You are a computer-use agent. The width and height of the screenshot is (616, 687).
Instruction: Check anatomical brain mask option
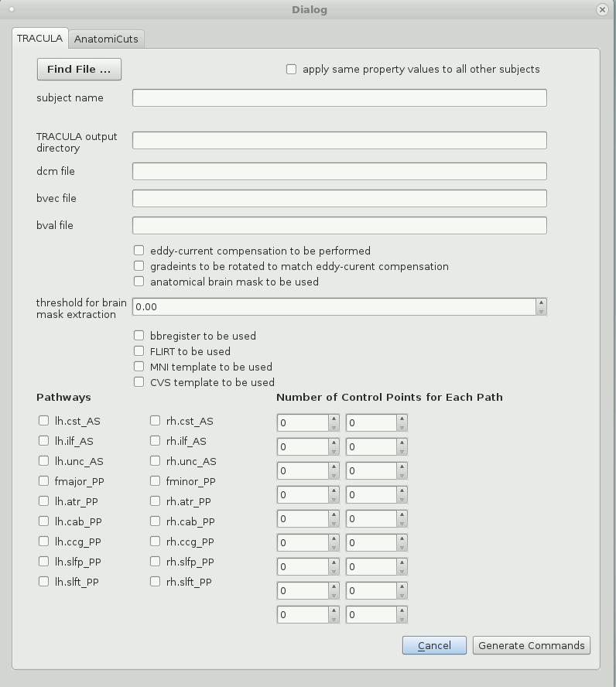point(139,282)
